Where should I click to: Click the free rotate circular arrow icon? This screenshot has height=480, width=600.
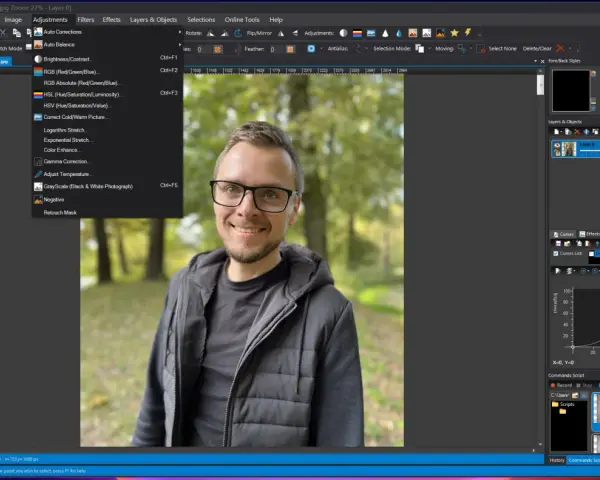[x=238, y=33]
